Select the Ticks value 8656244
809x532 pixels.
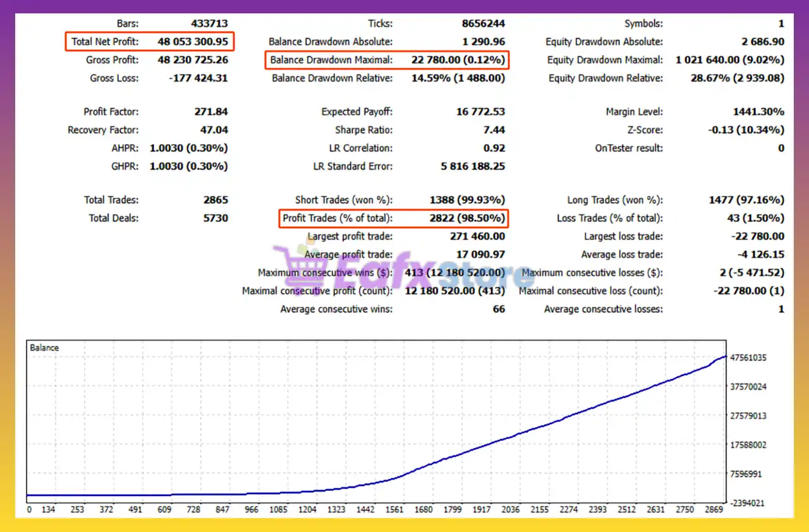pyautogui.click(x=484, y=23)
